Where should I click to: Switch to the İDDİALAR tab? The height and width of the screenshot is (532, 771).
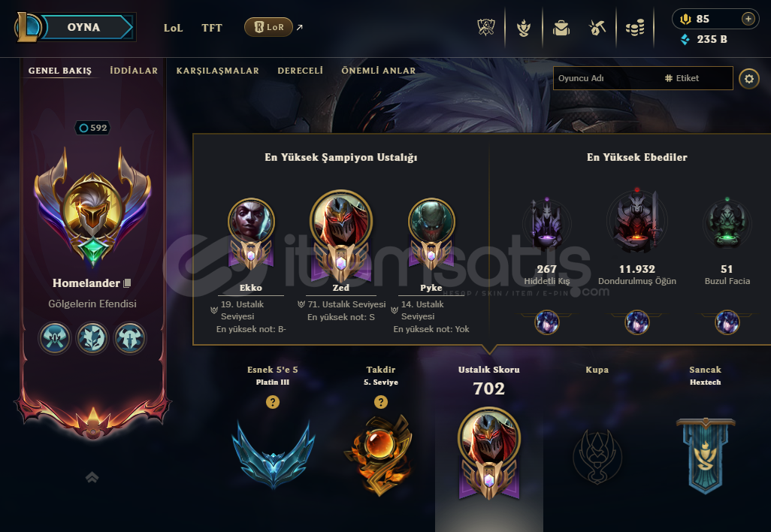pos(134,71)
